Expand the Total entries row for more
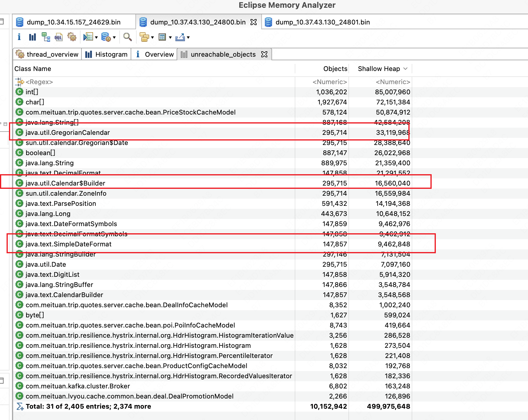Screen dimensions: 528x420 [213, 406]
